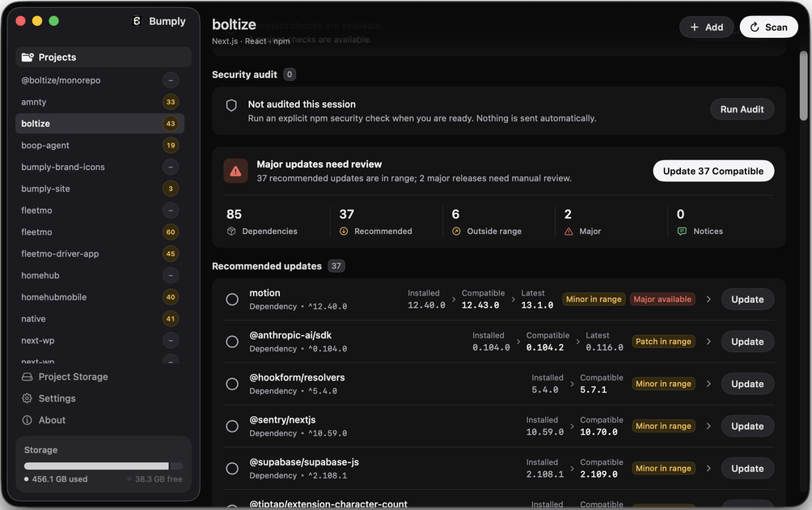Click the Recommended download icon
812x510 pixels.
click(344, 232)
